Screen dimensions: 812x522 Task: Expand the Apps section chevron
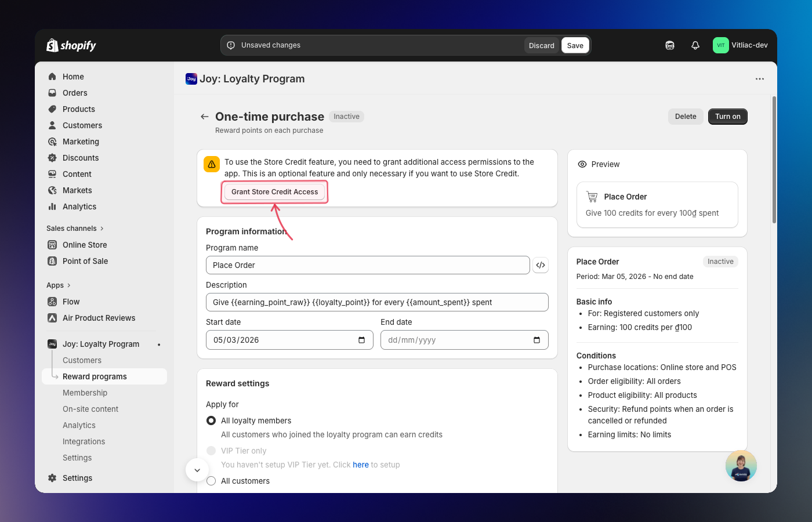tap(69, 285)
